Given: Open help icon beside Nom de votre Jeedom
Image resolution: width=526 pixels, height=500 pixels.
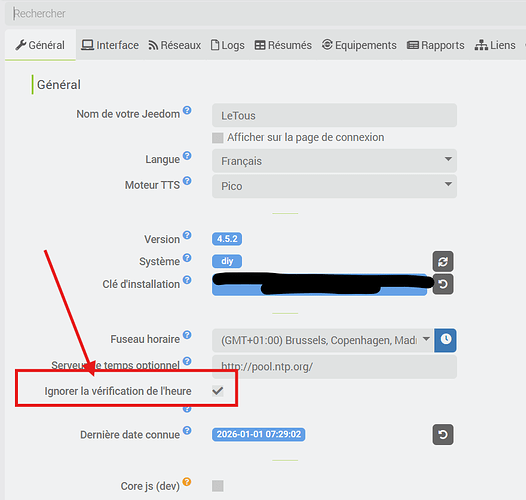Looking at the screenshot, I should pyautogui.click(x=187, y=110).
